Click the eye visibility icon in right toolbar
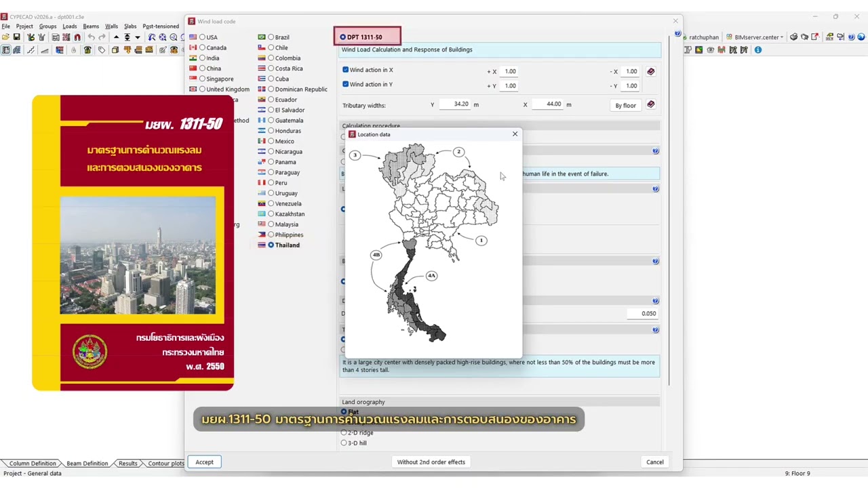 [711, 50]
